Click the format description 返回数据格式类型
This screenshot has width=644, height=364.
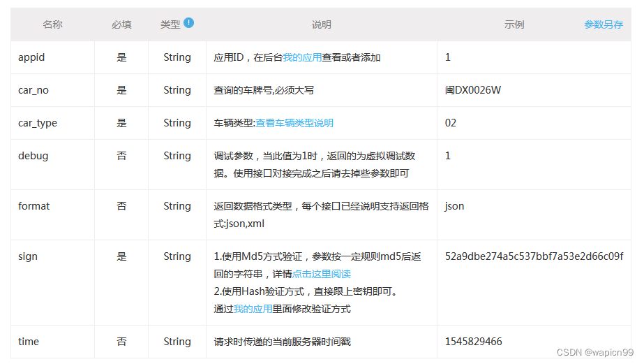[253, 206]
